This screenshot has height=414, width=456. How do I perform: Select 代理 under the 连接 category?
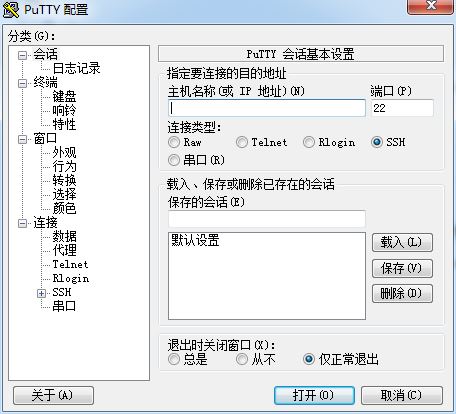click(64, 250)
